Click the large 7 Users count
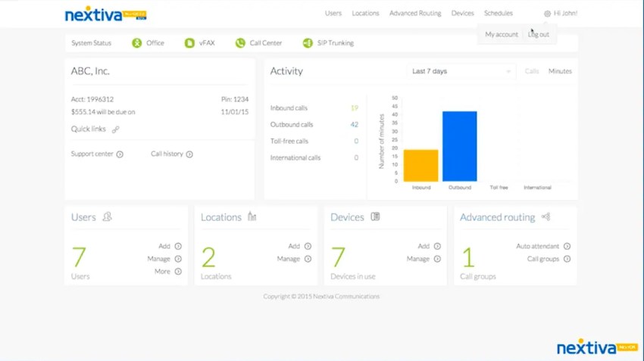Image resolution: width=644 pixels, height=361 pixels. [x=79, y=257]
